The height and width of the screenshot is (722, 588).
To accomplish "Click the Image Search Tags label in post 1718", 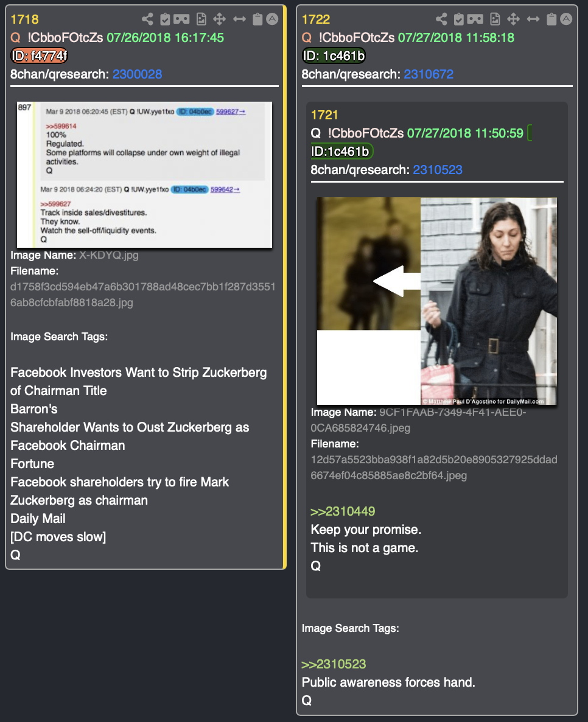I will click(x=60, y=337).
